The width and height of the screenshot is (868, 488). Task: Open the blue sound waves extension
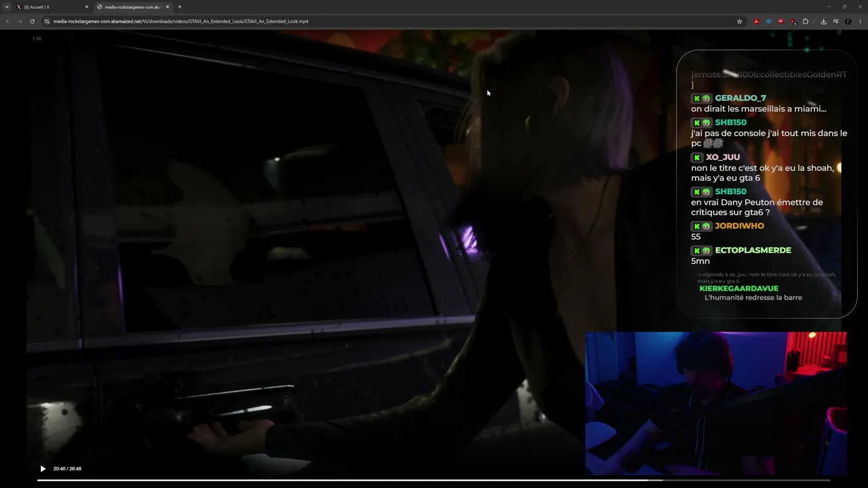coord(768,21)
